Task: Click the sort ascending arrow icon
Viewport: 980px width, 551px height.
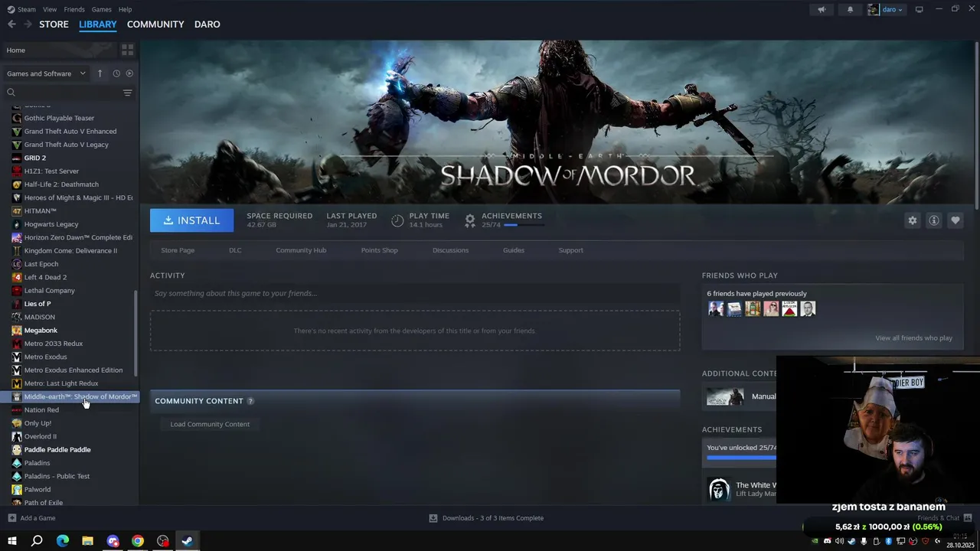Action: [100, 73]
